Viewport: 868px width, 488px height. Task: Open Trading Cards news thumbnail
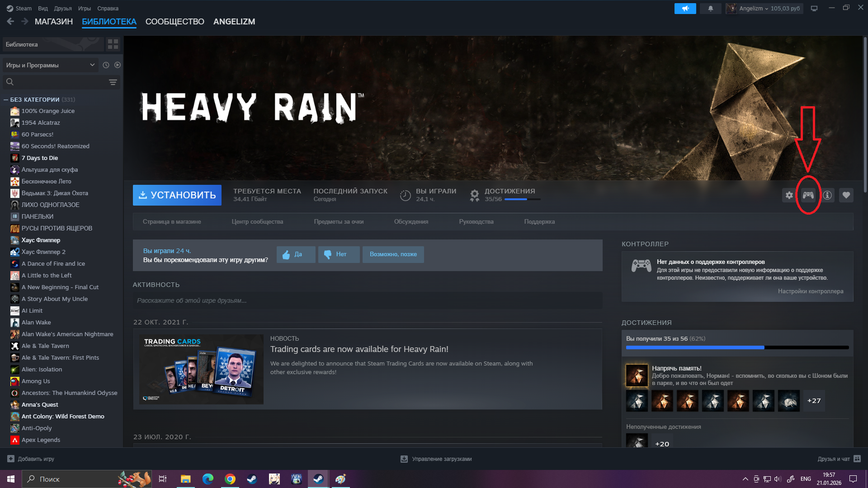click(201, 369)
